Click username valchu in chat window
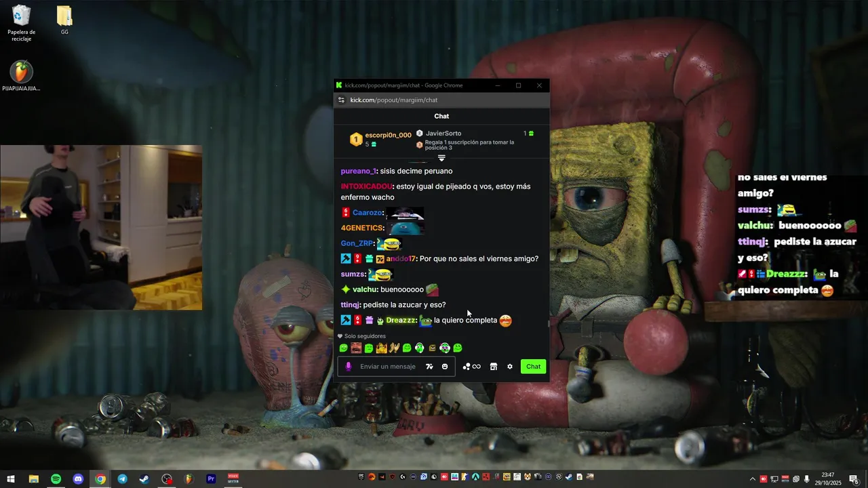Image resolution: width=868 pixels, height=488 pixels. click(365, 290)
